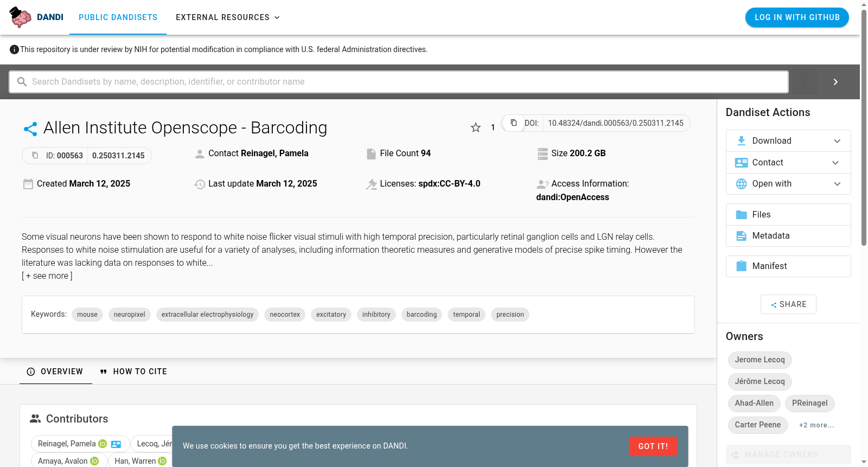Click the globe icon next to Open with
This screenshot has height=467, width=868.
741,184
